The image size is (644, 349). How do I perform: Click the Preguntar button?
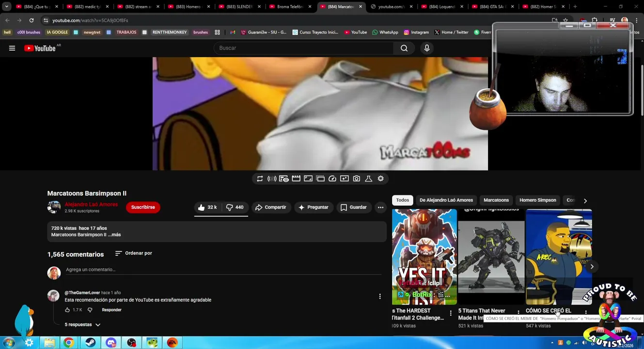click(x=314, y=207)
